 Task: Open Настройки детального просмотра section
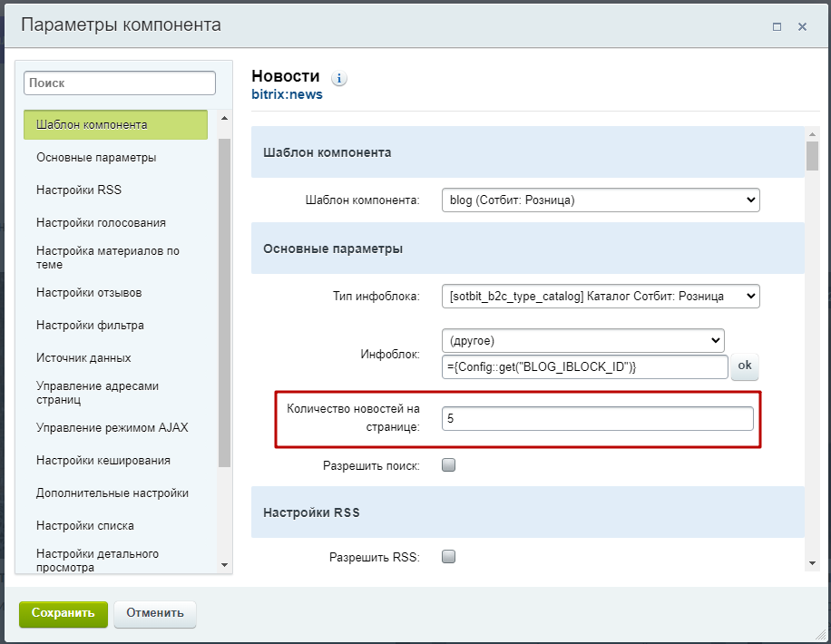tap(97, 561)
